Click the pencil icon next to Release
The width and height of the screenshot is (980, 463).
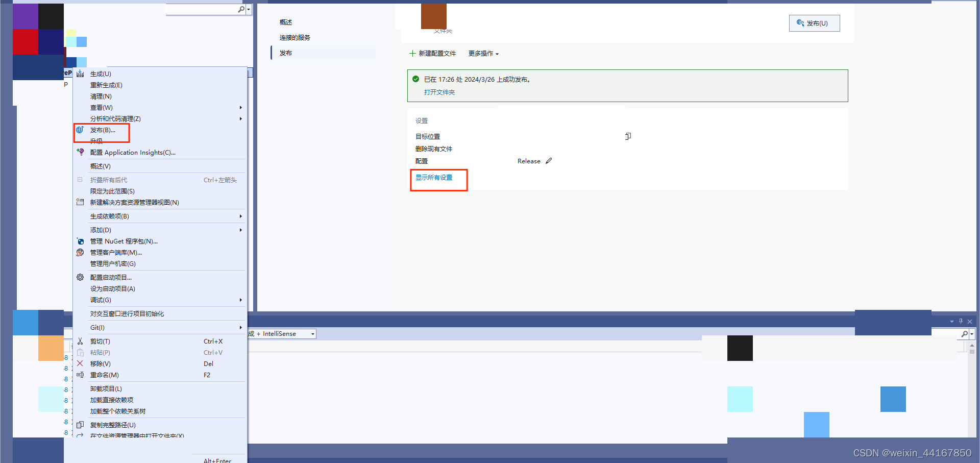click(549, 160)
